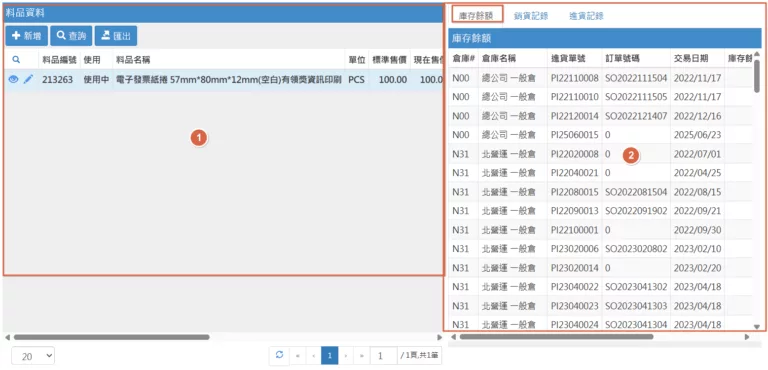Click order number SO2022091902

(636, 211)
